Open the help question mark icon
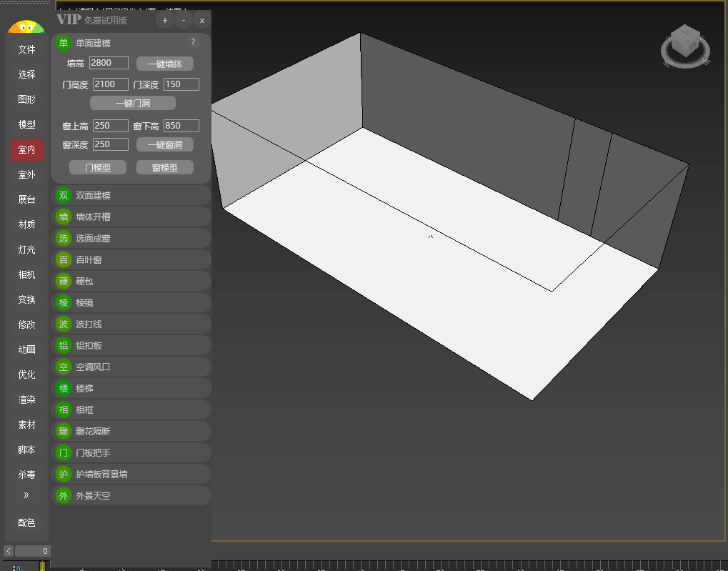Screen dimensions: 728x571 (x=193, y=42)
